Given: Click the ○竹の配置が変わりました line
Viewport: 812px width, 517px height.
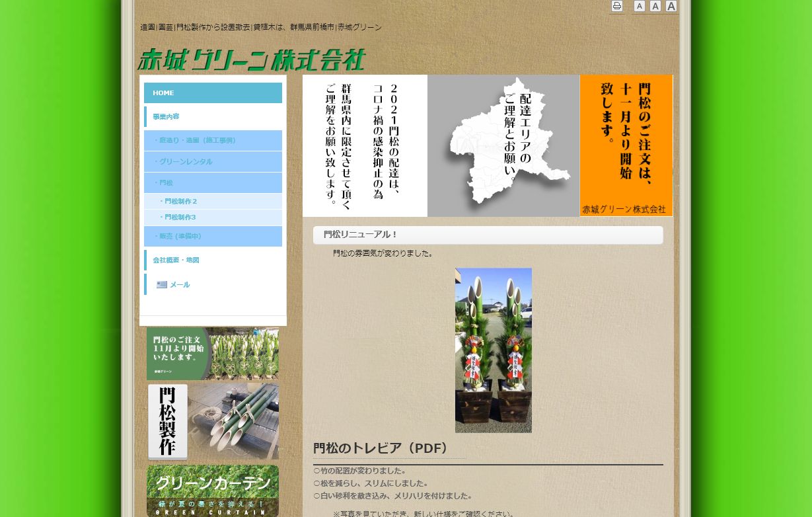Looking at the screenshot, I should [360, 471].
